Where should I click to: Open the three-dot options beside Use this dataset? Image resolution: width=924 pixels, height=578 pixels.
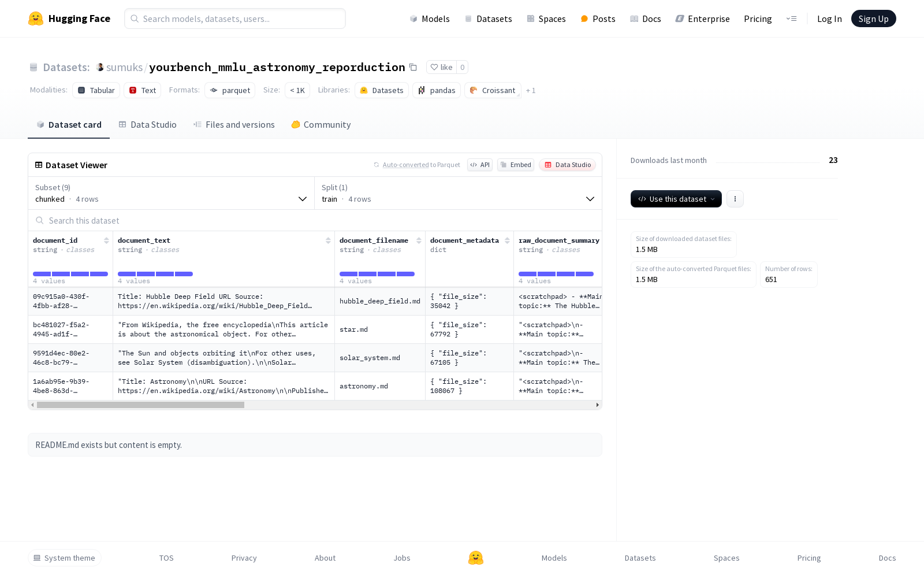coord(735,199)
